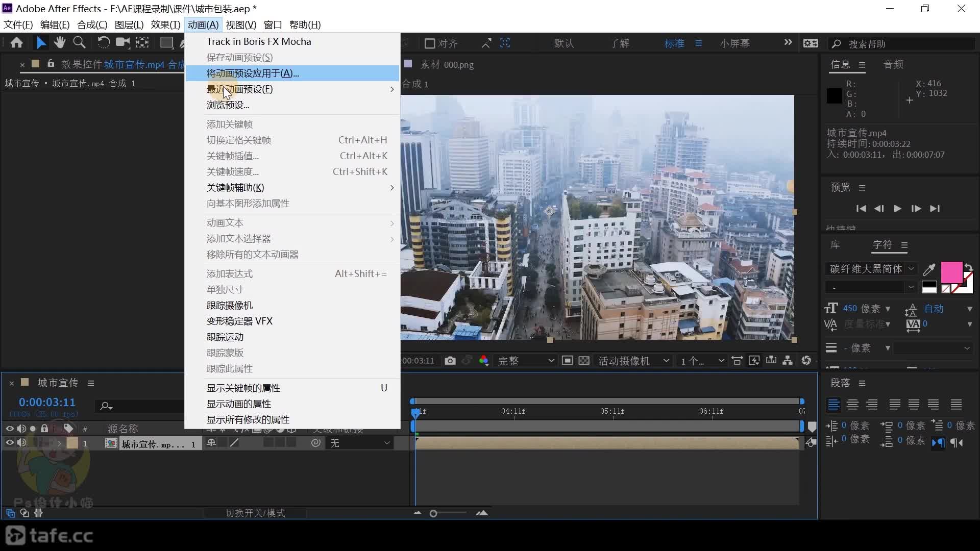Open font size 450 像素 dropdown arrow

[888, 309]
